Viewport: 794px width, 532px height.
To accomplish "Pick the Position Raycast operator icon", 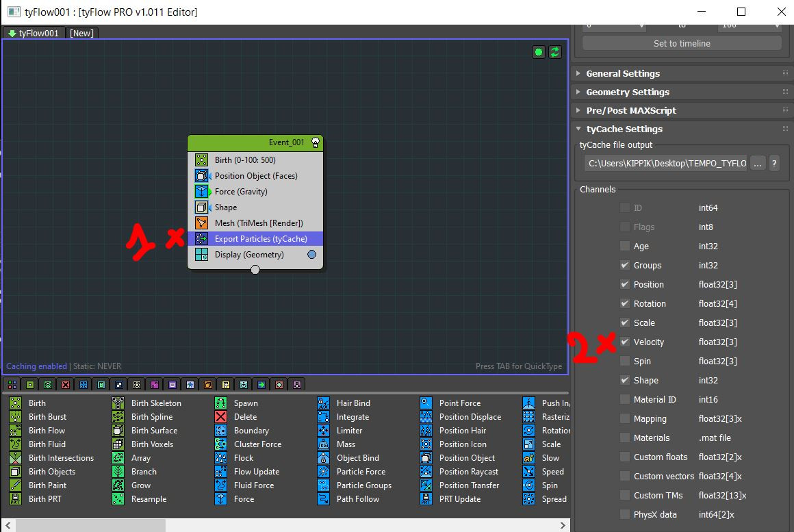I will point(426,471).
